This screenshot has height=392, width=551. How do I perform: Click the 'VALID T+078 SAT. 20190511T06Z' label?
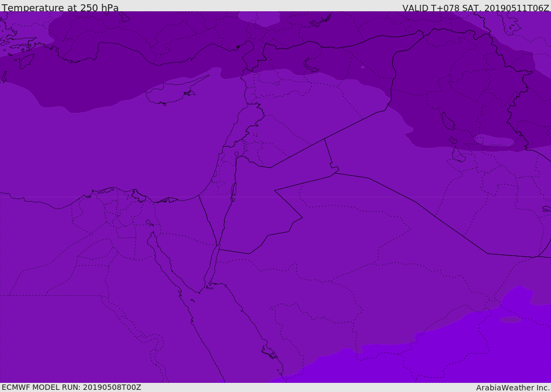click(476, 8)
